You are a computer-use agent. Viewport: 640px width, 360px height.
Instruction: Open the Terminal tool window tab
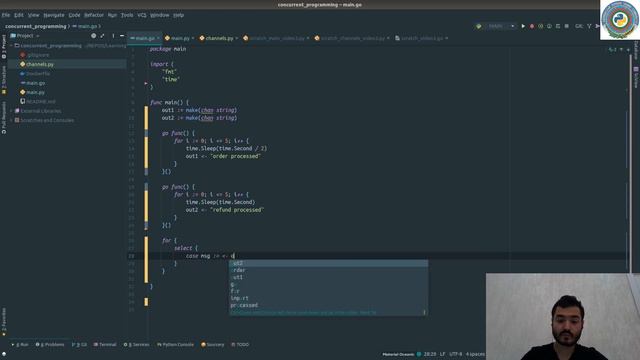(x=105, y=344)
